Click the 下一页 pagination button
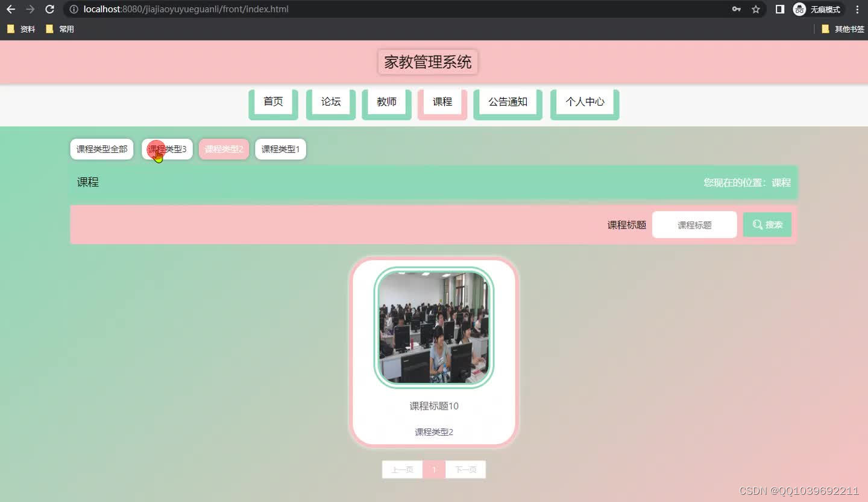Image resolution: width=868 pixels, height=502 pixels. pos(465,469)
